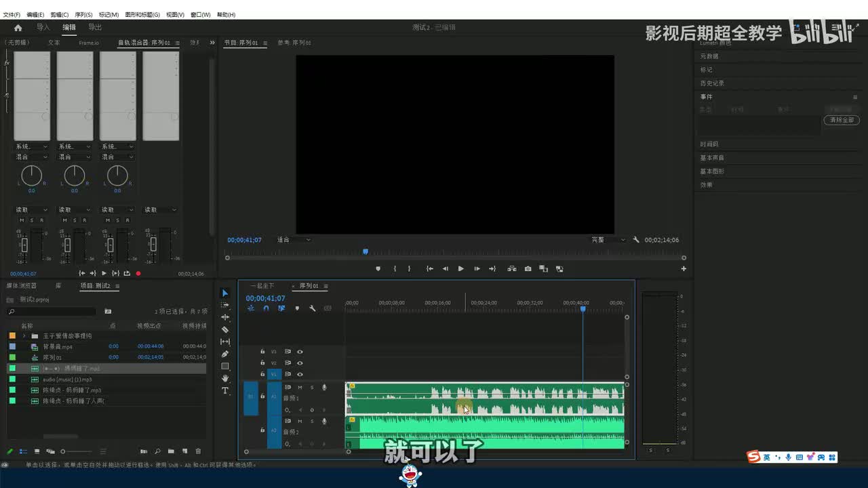Open program monitor settings wrench
The image size is (868, 488).
[636, 240]
